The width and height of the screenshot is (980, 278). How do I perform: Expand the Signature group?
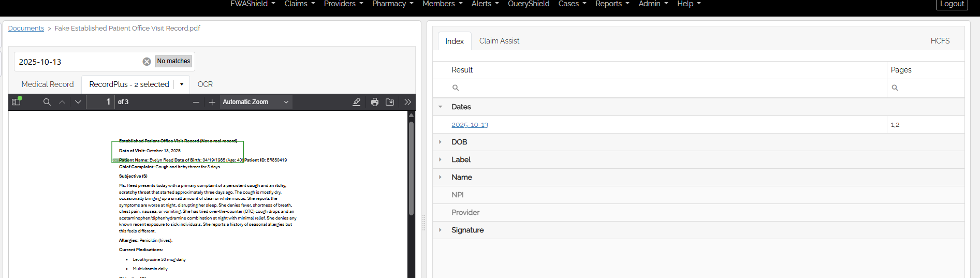tap(441, 230)
